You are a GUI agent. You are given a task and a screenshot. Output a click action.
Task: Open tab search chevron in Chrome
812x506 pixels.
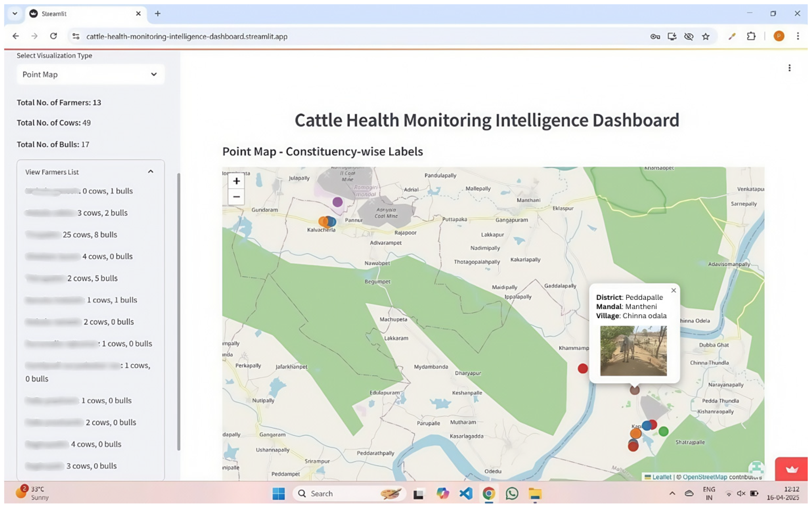pos(15,14)
